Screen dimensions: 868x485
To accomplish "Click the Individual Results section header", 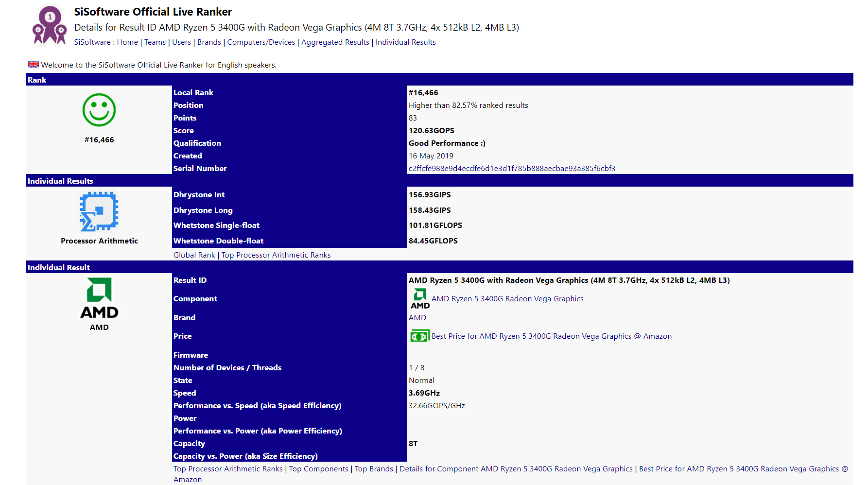I will 440,181.
